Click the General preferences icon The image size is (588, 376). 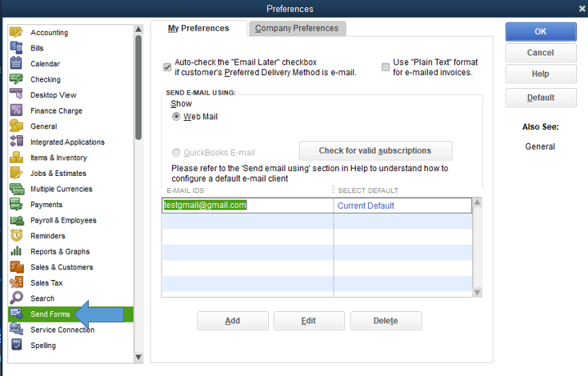tap(16, 126)
